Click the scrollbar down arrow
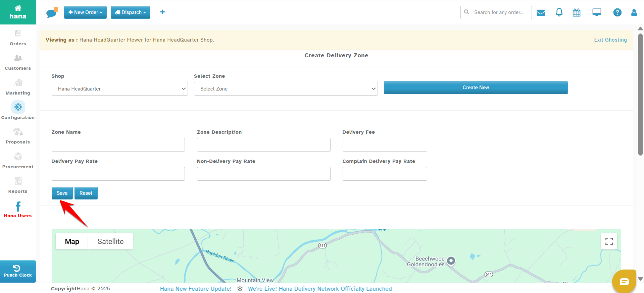The height and width of the screenshot is (293, 644). coord(640,279)
